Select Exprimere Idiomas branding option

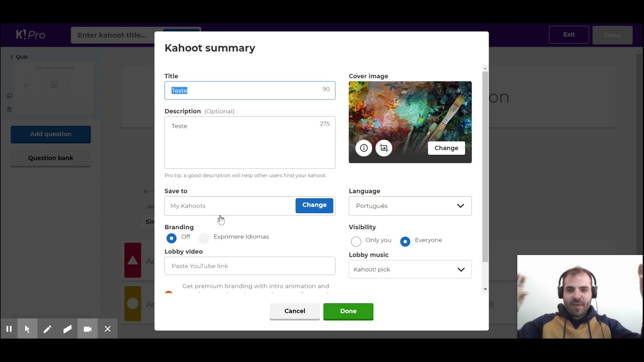[204, 238]
